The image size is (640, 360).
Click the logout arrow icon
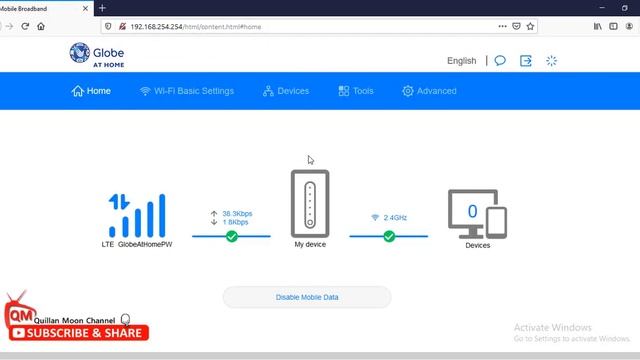point(526,61)
